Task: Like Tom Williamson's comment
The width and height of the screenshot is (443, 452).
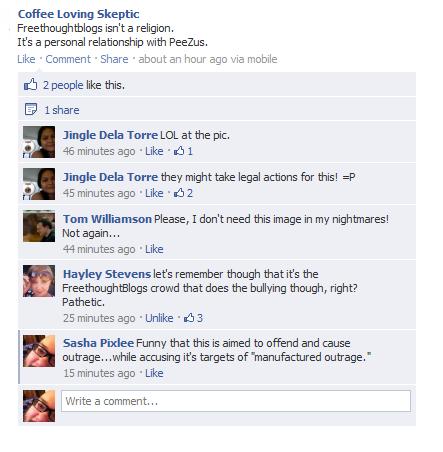Action: (154, 249)
